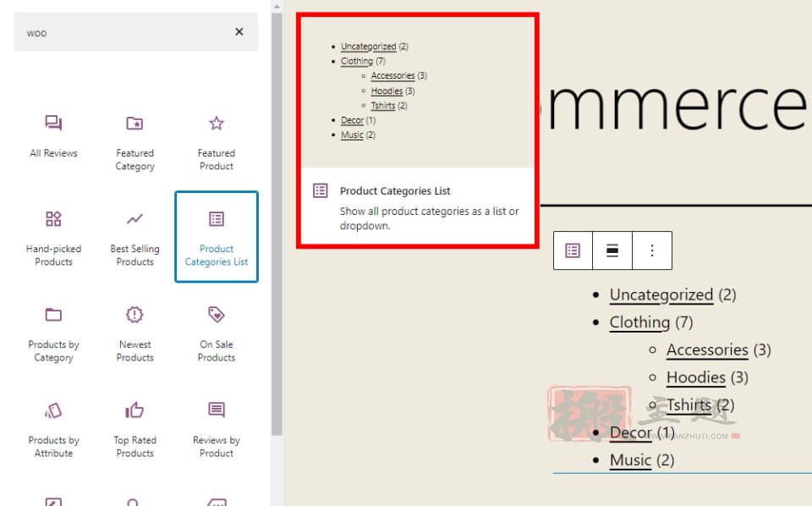
Task: Click the inserter panel vertical scrollbar
Action: coord(277,223)
